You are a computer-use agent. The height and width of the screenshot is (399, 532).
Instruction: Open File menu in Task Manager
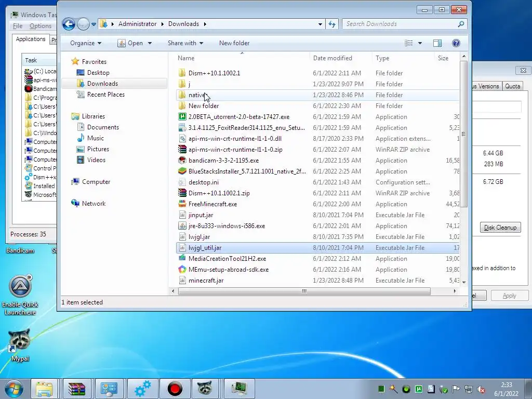[x=18, y=26]
